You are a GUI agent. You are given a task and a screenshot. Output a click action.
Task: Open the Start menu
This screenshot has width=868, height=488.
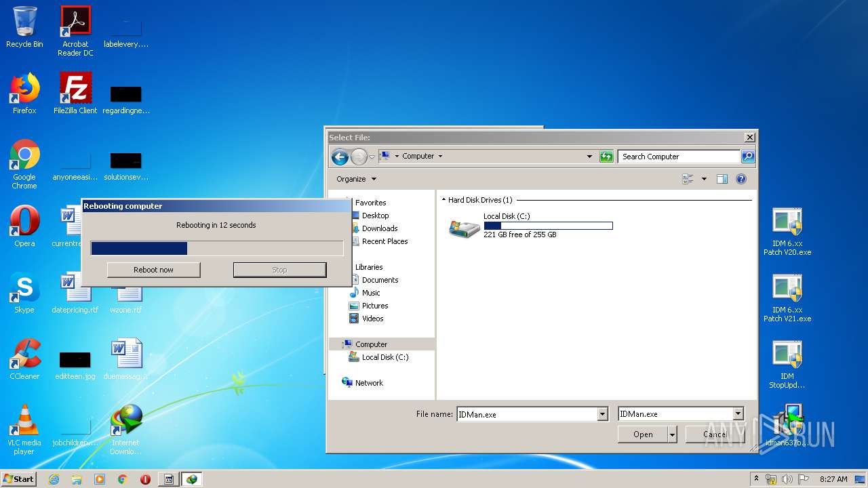pyautogui.click(x=18, y=479)
